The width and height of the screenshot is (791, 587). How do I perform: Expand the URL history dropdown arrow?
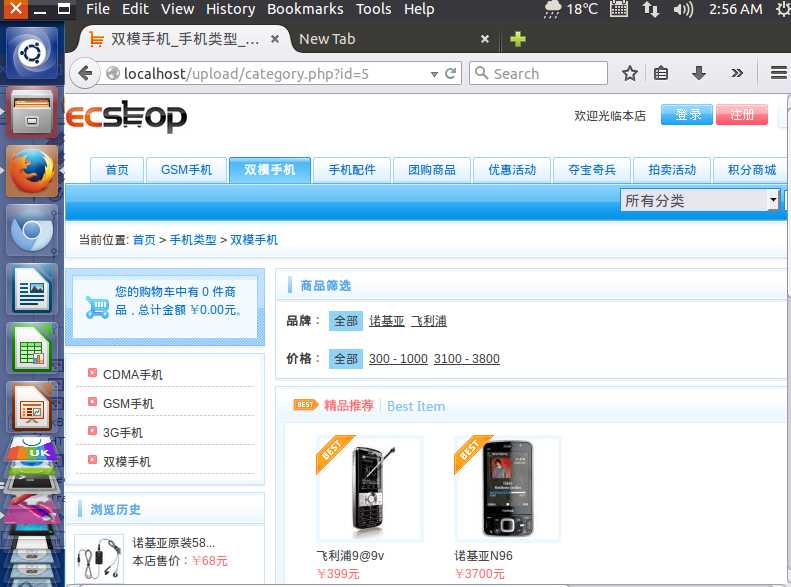point(434,74)
